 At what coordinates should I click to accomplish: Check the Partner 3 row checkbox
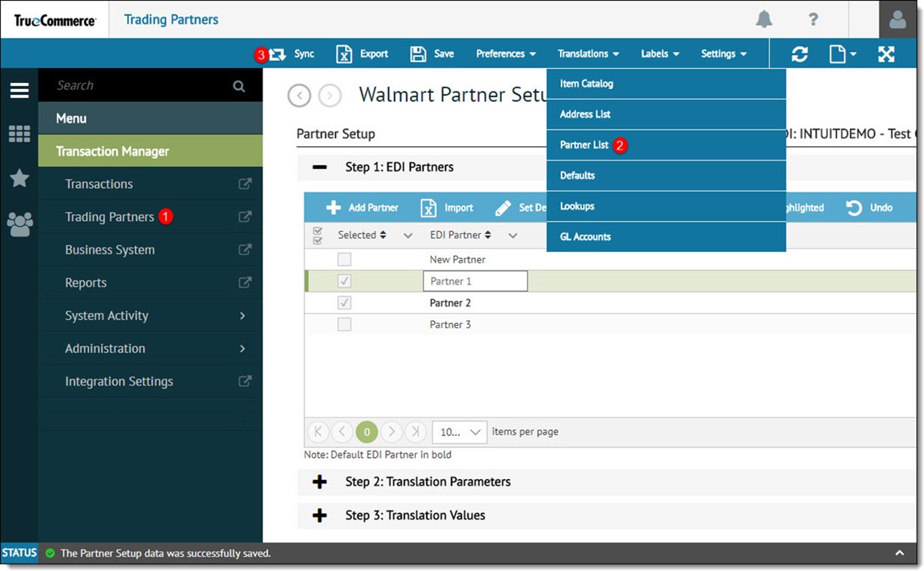pyautogui.click(x=344, y=325)
